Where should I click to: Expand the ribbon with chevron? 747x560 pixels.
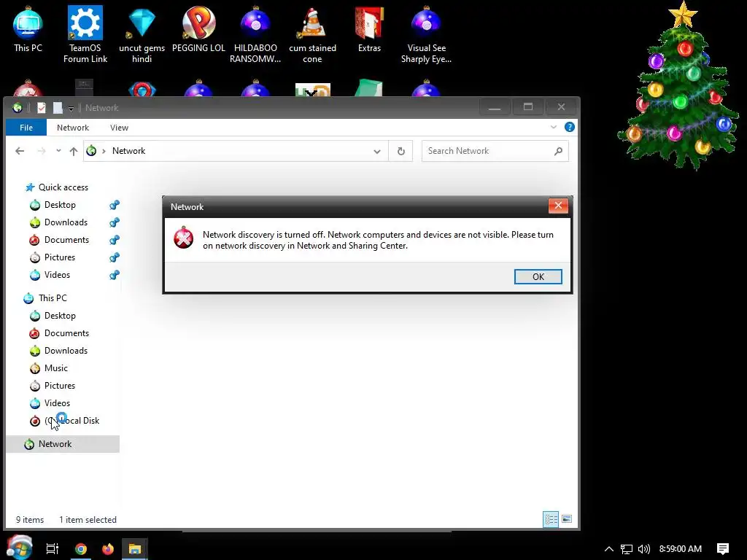[x=554, y=127]
